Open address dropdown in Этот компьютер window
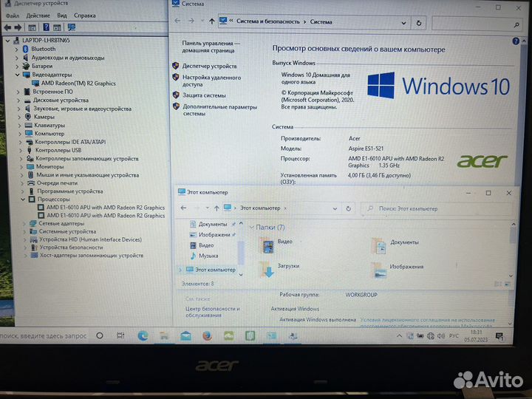This screenshot has width=532, height=399. pos(335,208)
